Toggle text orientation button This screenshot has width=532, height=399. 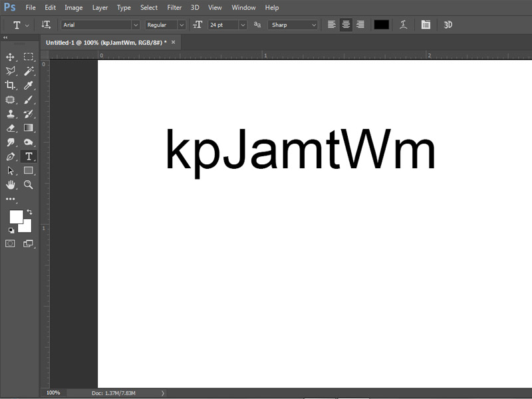(x=46, y=25)
